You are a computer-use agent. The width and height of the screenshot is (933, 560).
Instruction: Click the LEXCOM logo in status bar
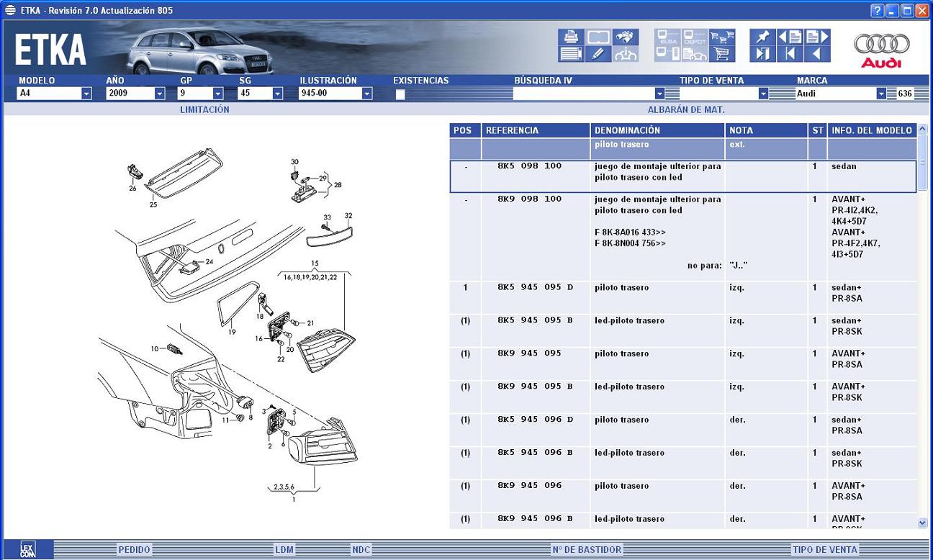pos(28,549)
